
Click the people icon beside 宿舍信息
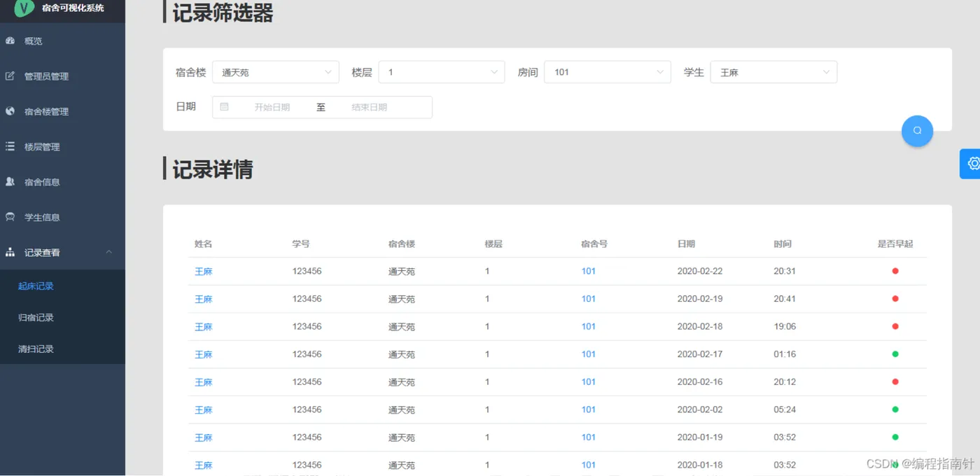coord(10,181)
